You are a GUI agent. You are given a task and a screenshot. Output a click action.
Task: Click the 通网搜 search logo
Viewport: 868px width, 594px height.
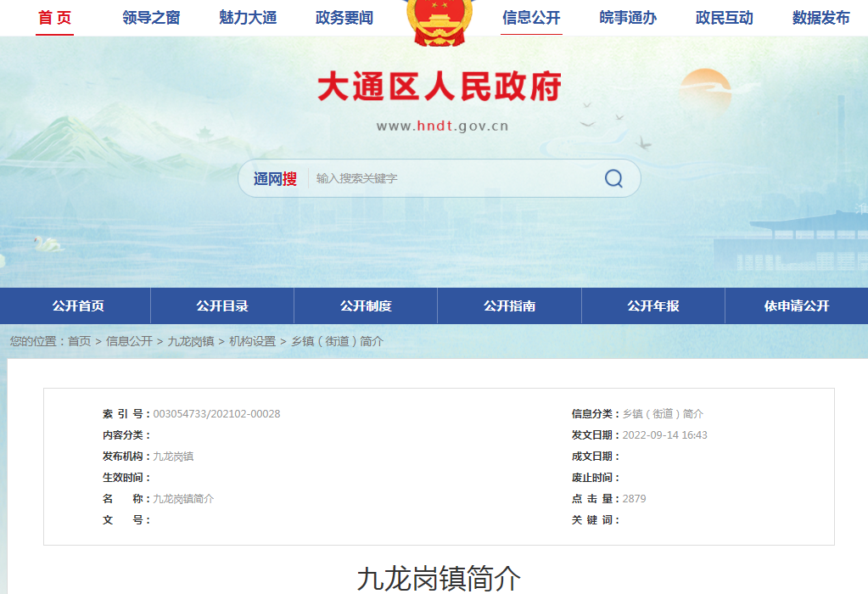275,179
